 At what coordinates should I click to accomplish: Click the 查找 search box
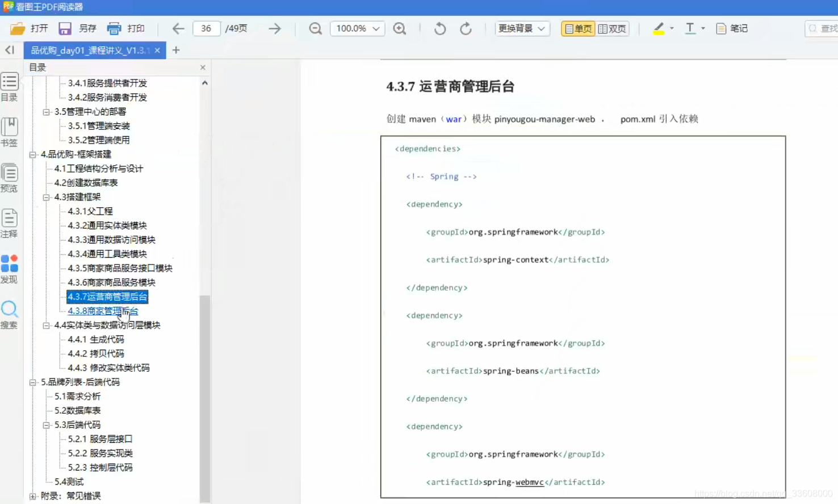click(x=822, y=28)
